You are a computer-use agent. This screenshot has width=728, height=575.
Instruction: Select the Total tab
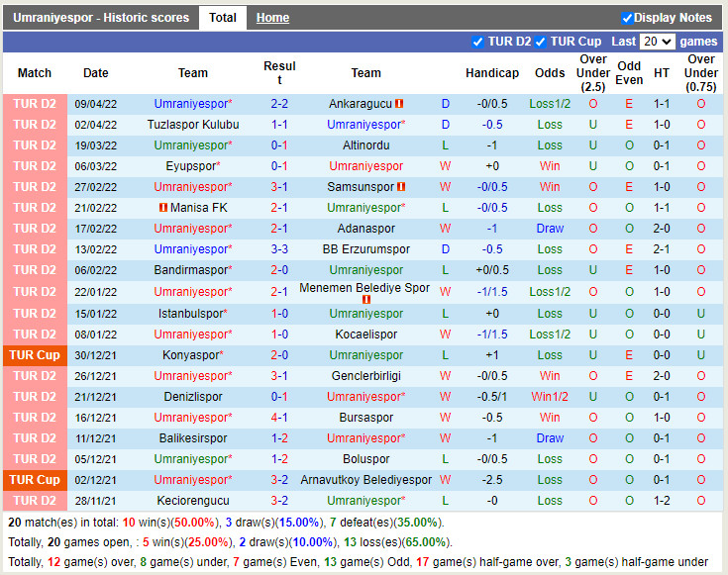[x=223, y=18]
